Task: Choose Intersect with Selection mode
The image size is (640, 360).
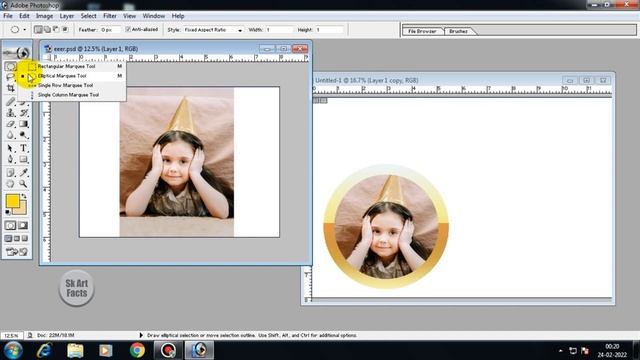Action: [x=65, y=30]
